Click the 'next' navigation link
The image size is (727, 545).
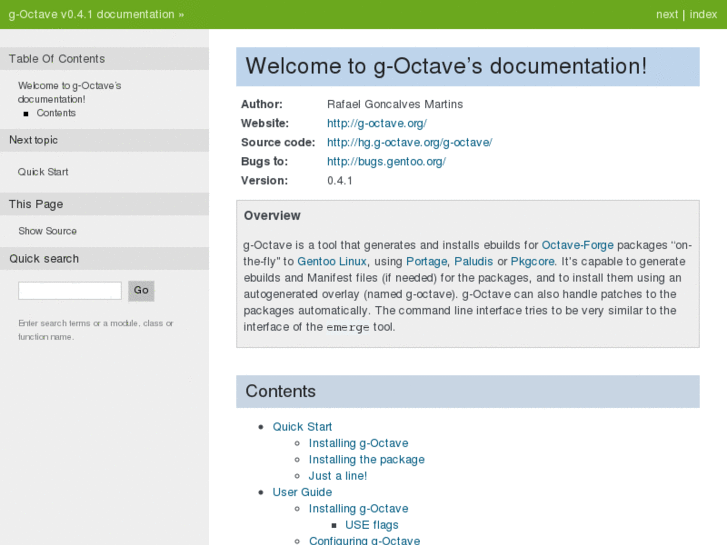(667, 14)
